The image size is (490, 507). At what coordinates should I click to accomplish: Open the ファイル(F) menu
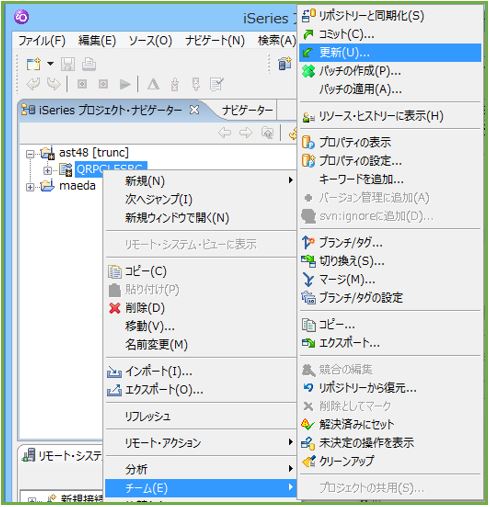point(42,41)
